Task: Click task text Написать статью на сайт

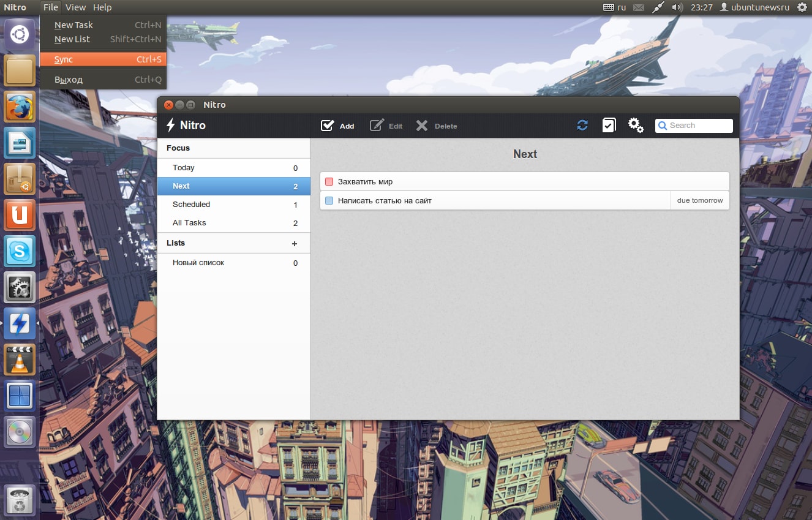Action: [385, 200]
